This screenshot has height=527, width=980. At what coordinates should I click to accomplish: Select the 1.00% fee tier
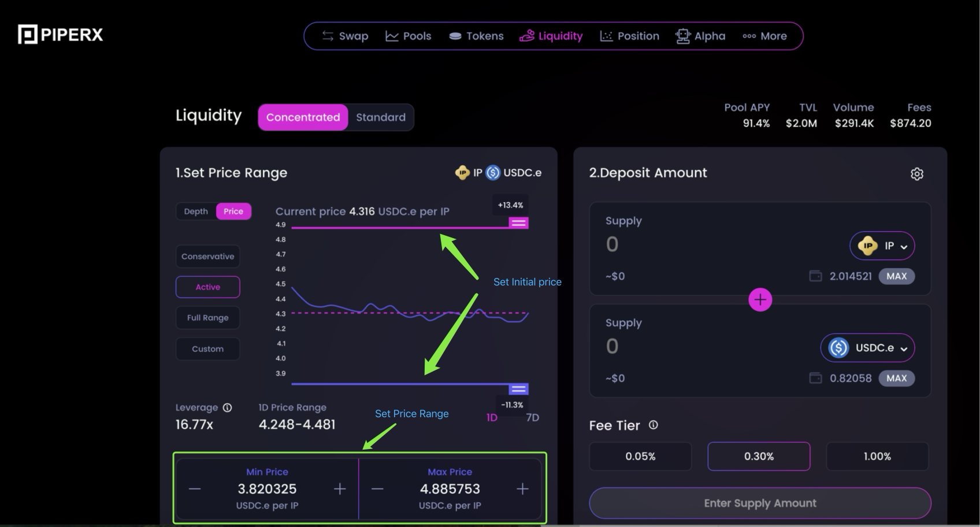(877, 457)
